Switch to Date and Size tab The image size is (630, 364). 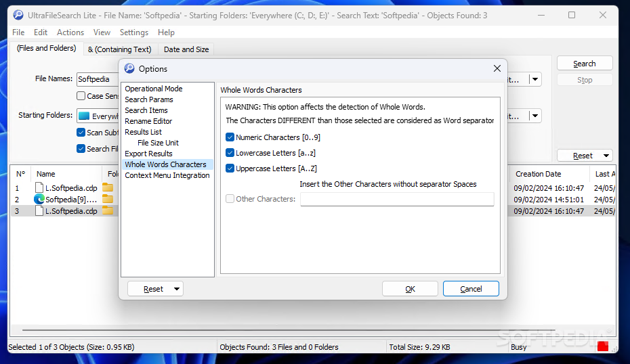point(186,49)
